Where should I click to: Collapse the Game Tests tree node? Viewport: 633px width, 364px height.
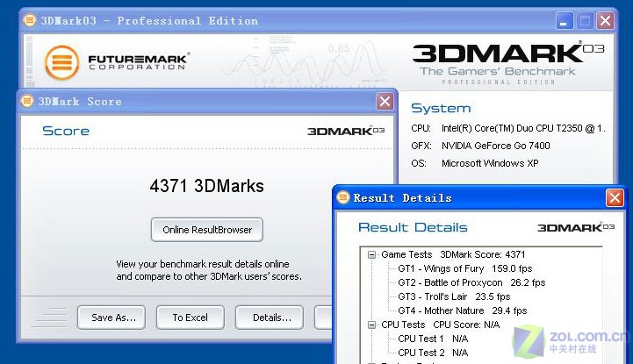point(371,254)
